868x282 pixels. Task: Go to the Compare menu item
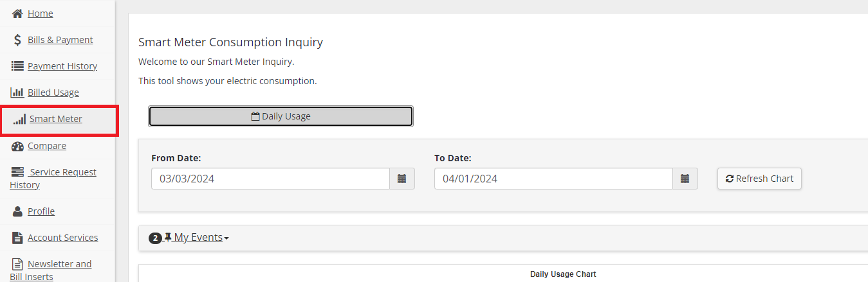pyautogui.click(x=47, y=146)
